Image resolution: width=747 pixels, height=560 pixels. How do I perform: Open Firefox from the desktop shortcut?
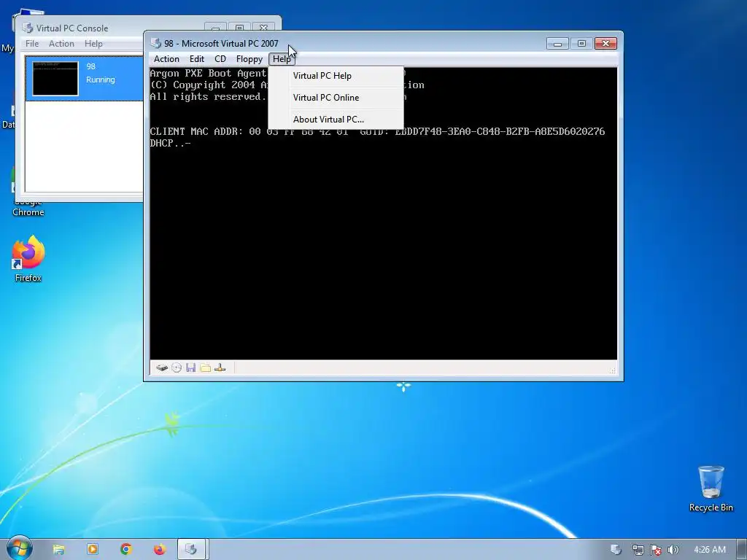tap(28, 259)
